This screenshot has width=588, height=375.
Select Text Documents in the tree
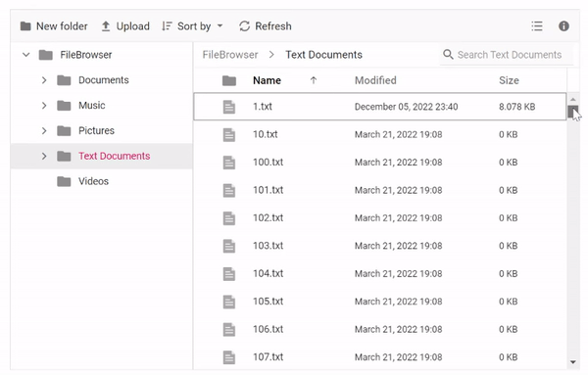[115, 157]
